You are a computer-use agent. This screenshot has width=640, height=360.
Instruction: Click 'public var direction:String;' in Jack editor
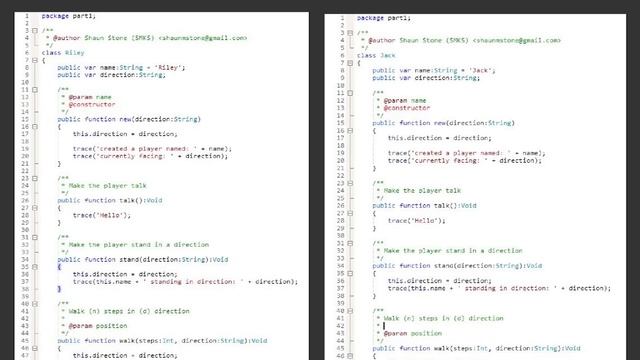(426, 78)
